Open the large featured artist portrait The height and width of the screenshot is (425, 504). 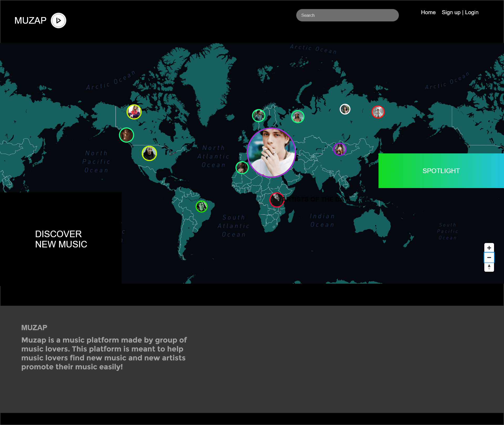[x=271, y=152]
